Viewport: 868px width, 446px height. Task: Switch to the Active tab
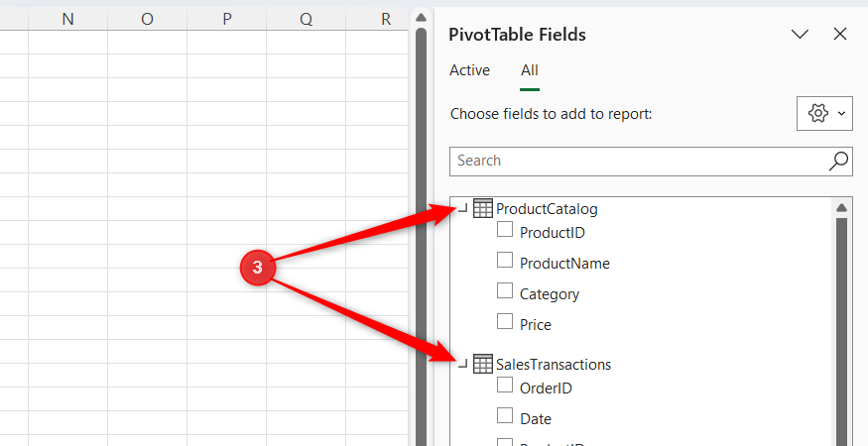pyautogui.click(x=469, y=70)
